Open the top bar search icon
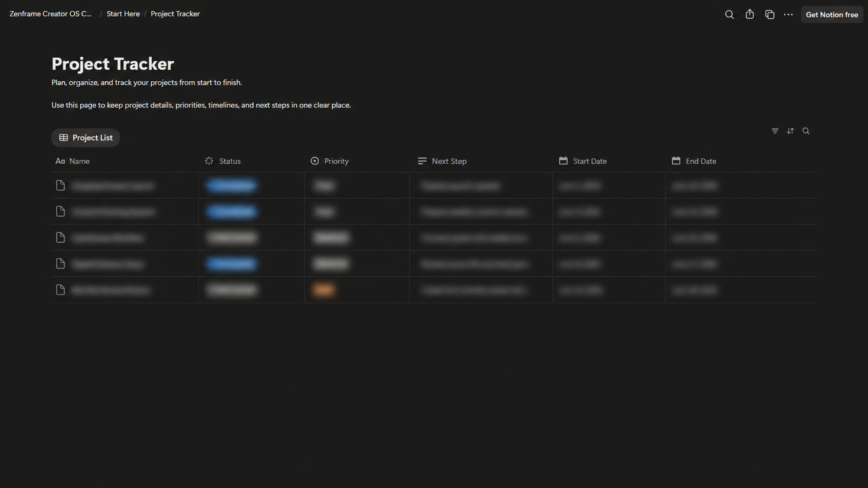868x488 pixels. (x=729, y=15)
